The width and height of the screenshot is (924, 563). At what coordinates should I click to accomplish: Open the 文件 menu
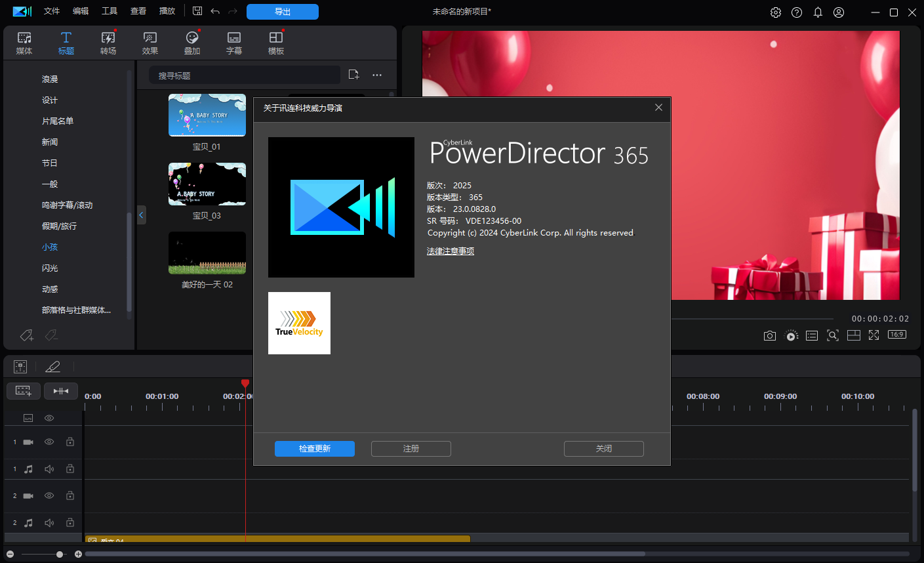[x=52, y=11]
